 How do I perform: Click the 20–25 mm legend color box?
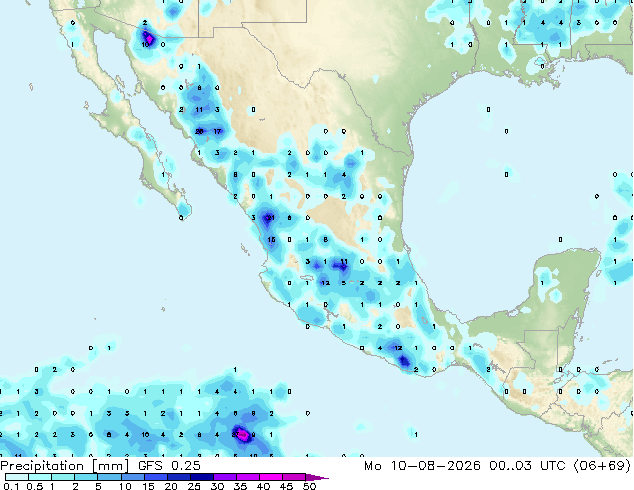[x=178, y=477]
